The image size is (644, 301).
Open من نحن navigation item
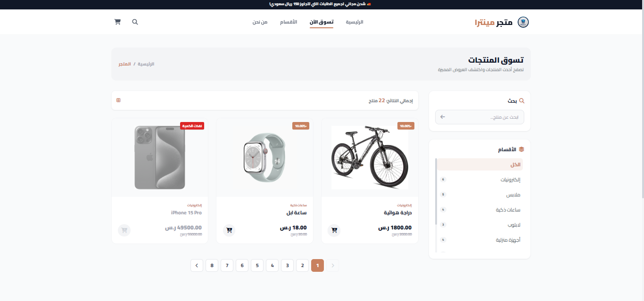point(260,22)
